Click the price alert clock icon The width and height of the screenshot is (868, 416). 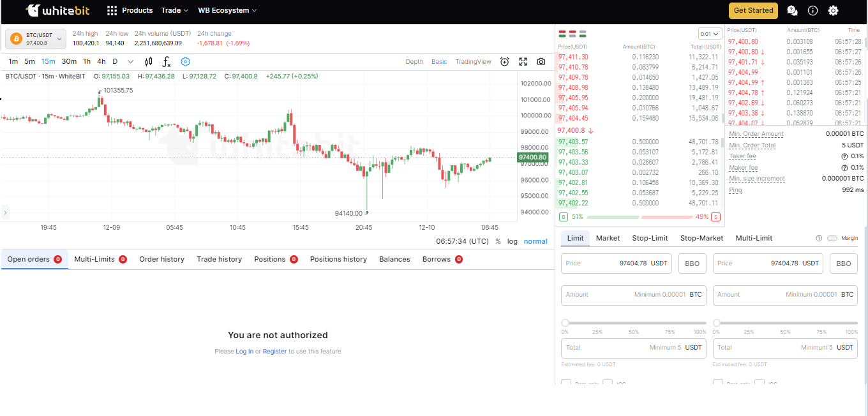(504, 62)
